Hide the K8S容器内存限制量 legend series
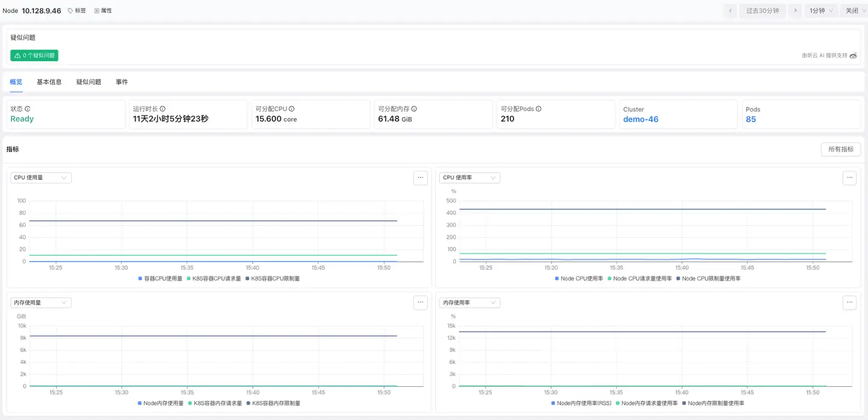868x420 pixels. click(272, 403)
